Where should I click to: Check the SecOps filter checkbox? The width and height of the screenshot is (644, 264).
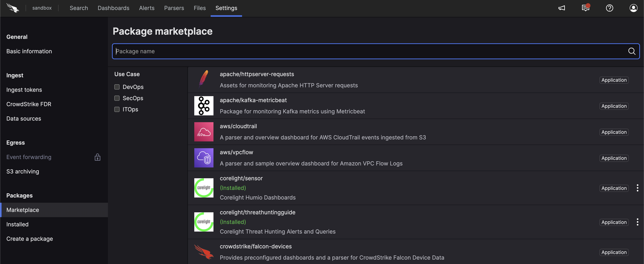(117, 98)
